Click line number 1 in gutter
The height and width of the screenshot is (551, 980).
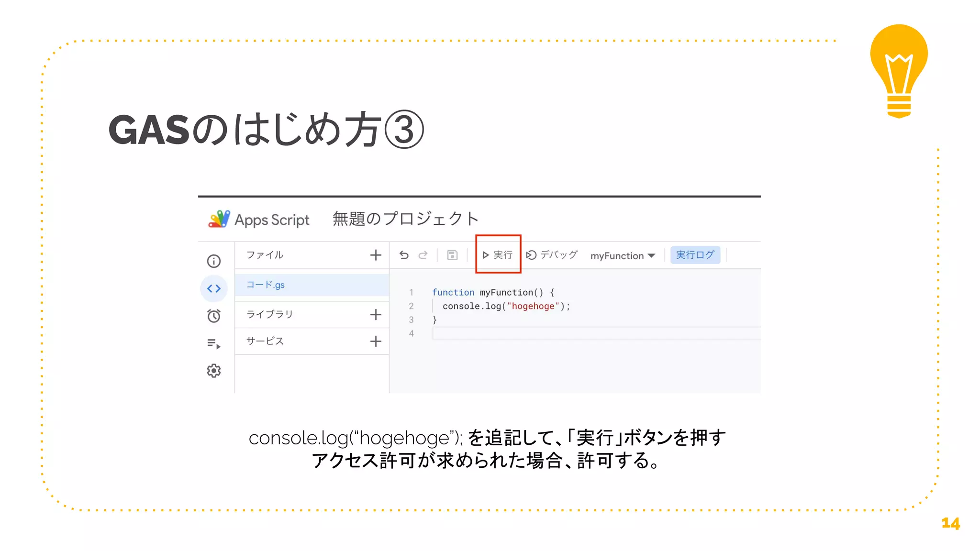411,292
